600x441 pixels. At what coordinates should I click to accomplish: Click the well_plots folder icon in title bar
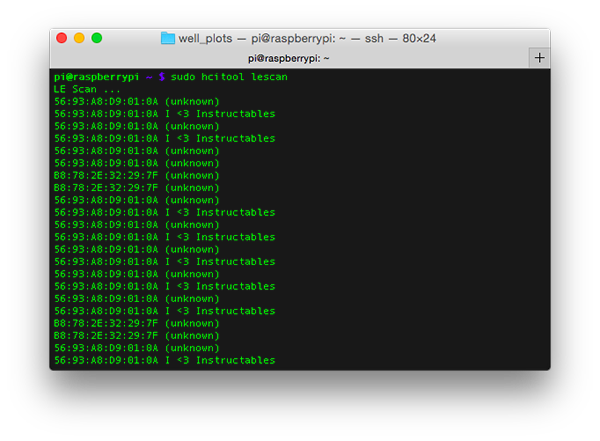(167, 38)
